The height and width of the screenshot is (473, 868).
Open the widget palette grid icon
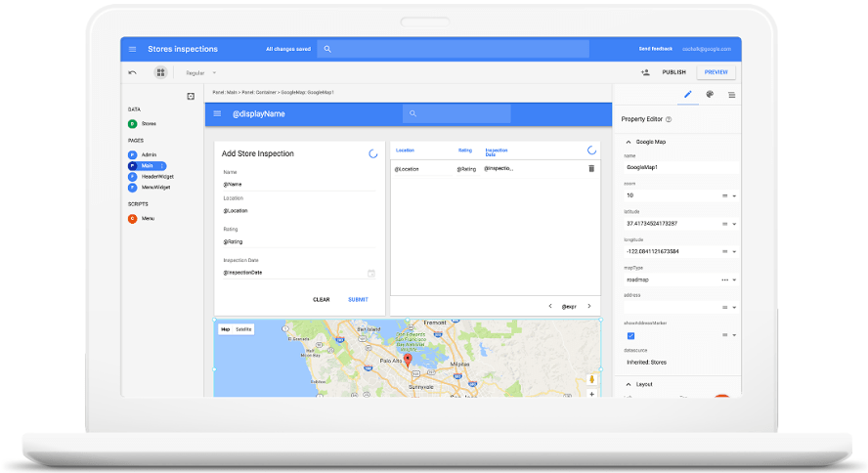click(x=160, y=72)
